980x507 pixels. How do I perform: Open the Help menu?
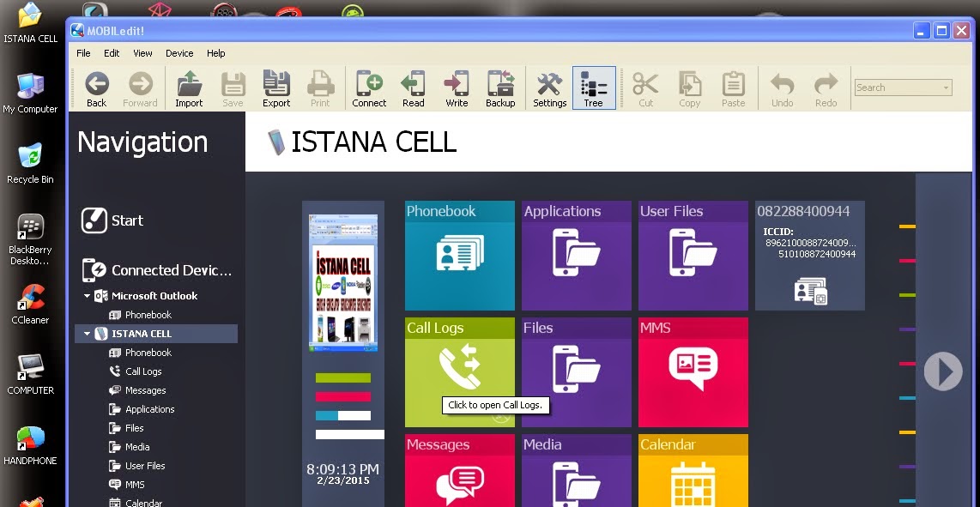tap(215, 53)
